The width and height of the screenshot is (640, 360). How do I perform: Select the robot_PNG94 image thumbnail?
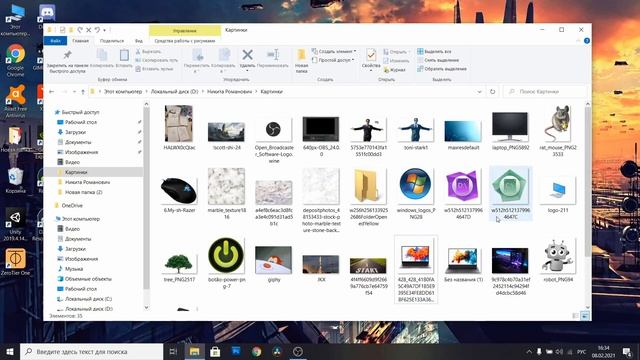click(x=558, y=261)
